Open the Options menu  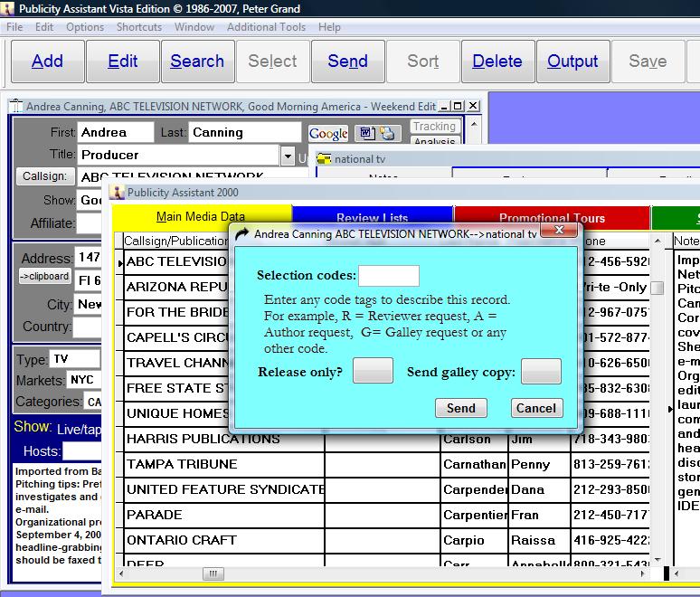click(85, 27)
